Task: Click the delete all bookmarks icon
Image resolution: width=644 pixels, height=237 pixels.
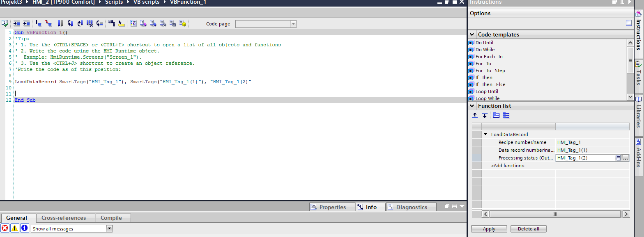Action: [x=90, y=24]
